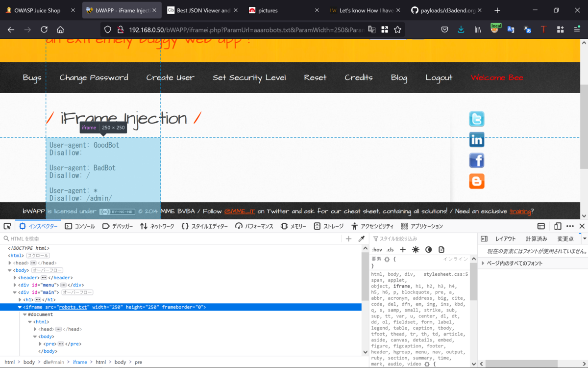Click Logout in bWAPP menu
This screenshot has width=588, height=368.
pyautogui.click(x=439, y=78)
